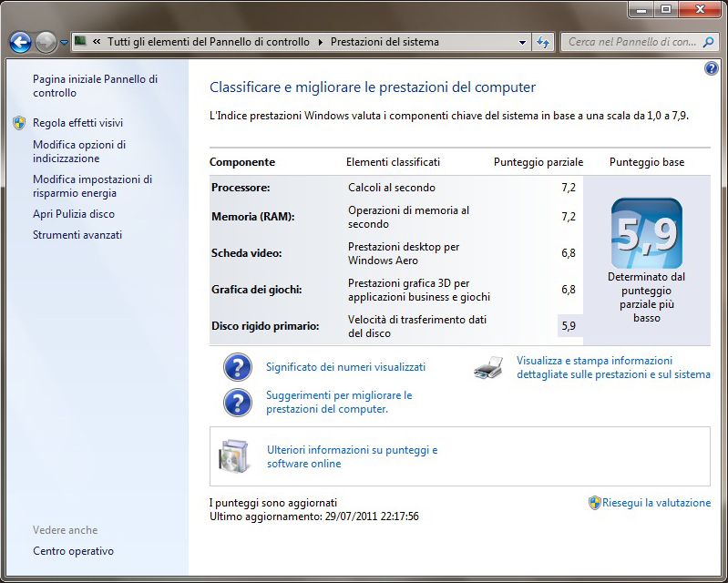Image resolution: width=728 pixels, height=583 pixels.
Task: Click 'Calcoli al secondo' description text
Action: pyautogui.click(x=392, y=188)
